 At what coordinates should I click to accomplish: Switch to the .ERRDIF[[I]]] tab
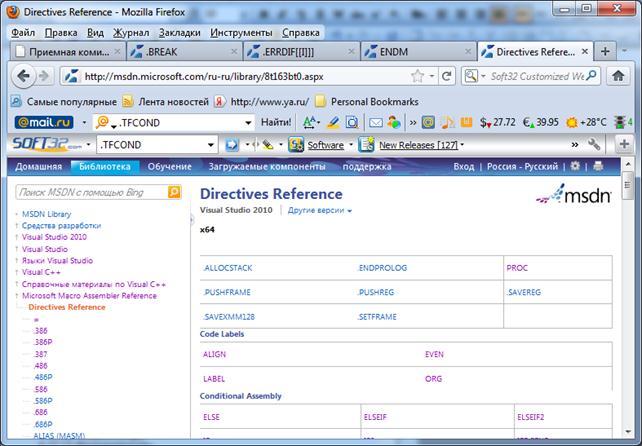coord(302,52)
